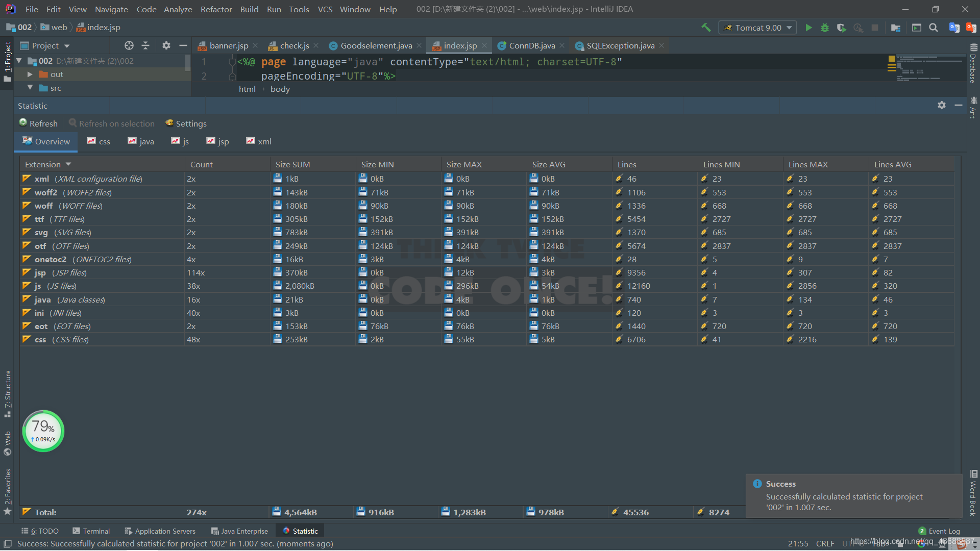Open the Web tool window
Viewport: 980px width, 551px height.
(8, 443)
